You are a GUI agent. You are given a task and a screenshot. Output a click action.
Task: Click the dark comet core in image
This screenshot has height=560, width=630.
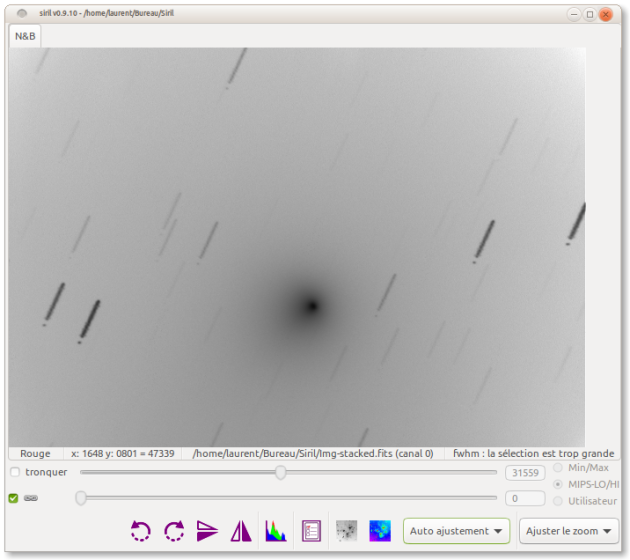coord(312,306)
